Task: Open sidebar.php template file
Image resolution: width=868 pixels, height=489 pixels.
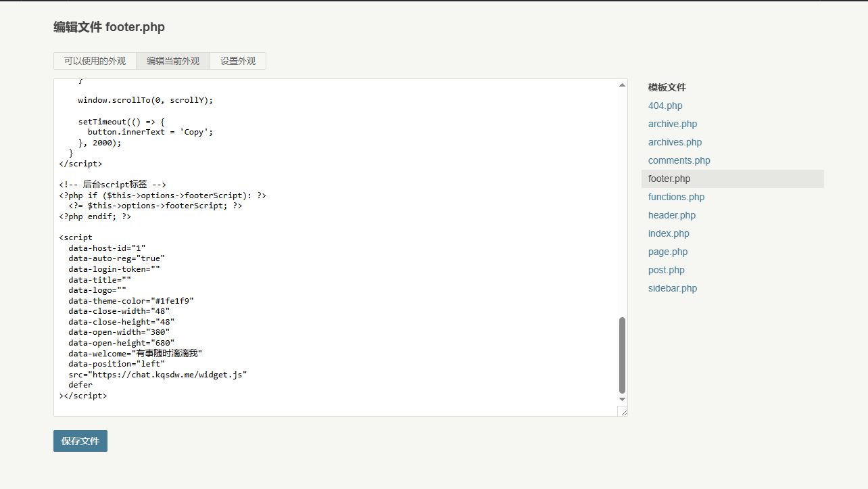Action: click(672, 288)
